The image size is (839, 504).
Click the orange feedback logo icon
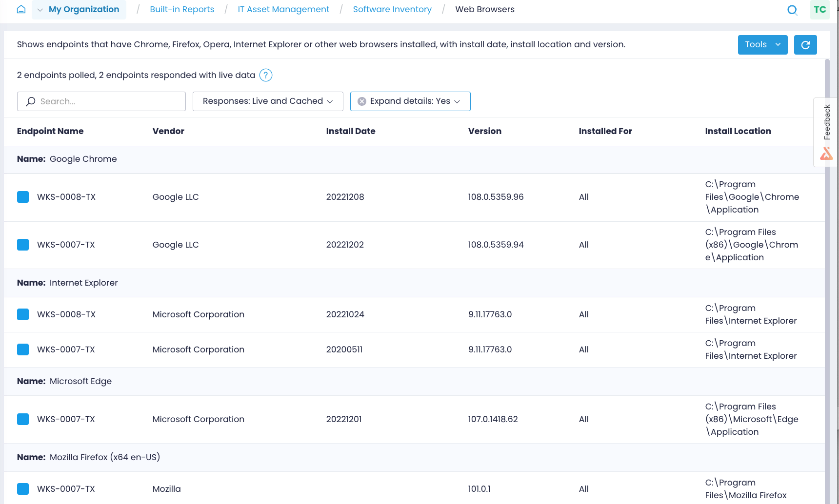[827, 153]
